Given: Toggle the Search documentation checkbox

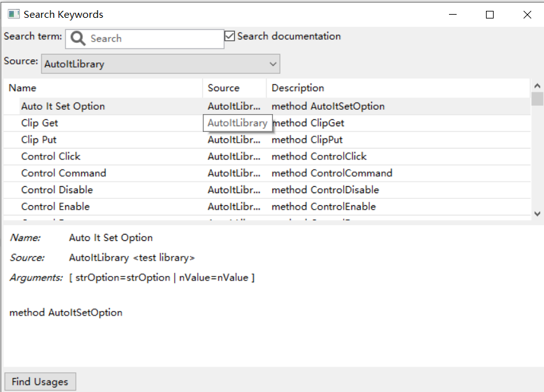Looking at the screenshot, I should click(230, 36).
